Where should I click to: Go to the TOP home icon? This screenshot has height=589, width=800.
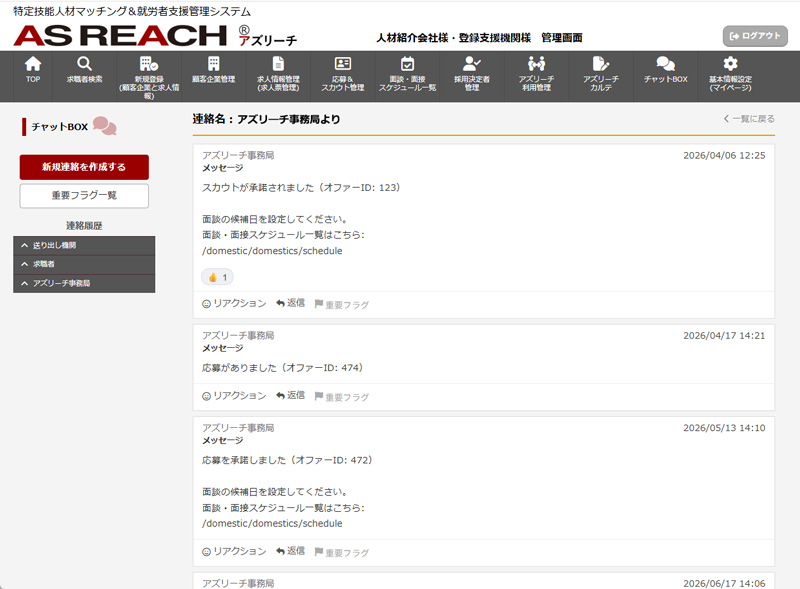point(33,64)
